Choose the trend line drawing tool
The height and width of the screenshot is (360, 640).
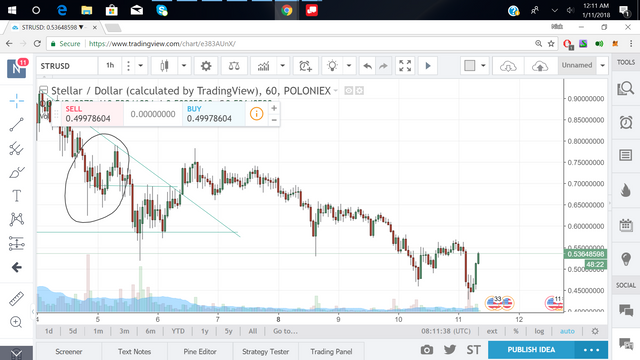pyautogui.click(x=16, y=124)
